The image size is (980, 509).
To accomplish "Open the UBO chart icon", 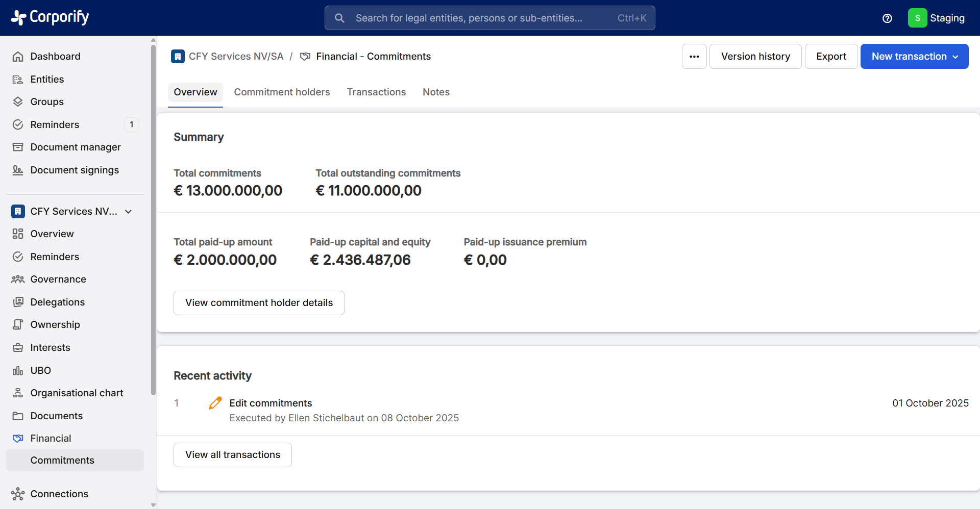I will [18, 371].
